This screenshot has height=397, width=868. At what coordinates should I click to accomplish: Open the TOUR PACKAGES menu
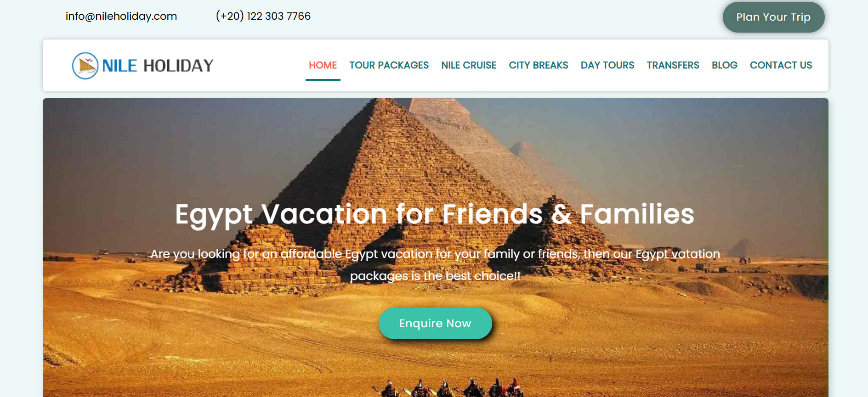tap(389, 65)
